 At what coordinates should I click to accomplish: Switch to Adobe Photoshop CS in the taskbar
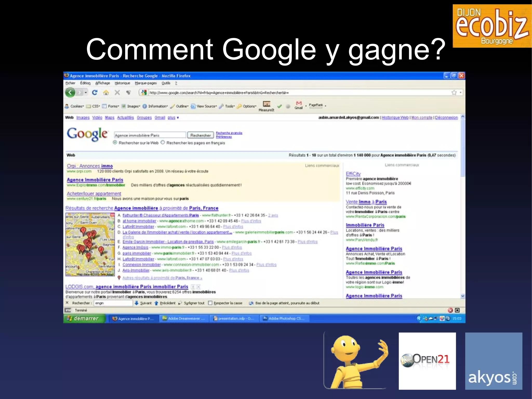tap(285, 318)
